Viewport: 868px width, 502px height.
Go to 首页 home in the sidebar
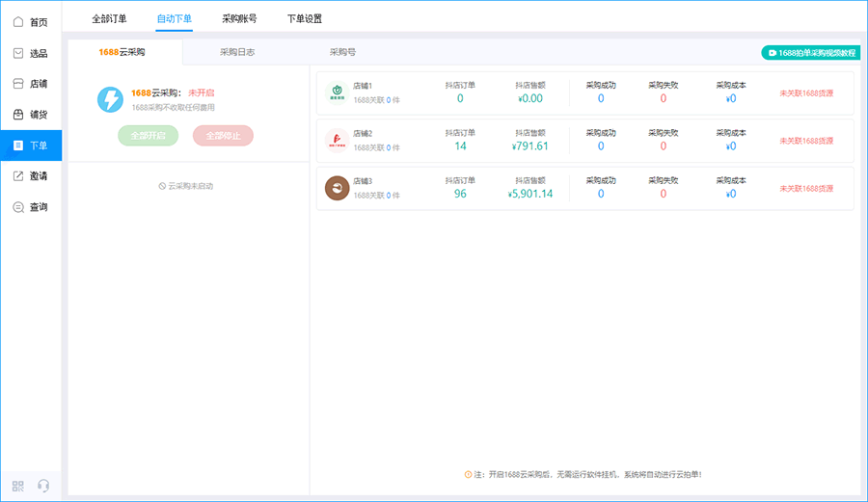click(x=31, y=22)
